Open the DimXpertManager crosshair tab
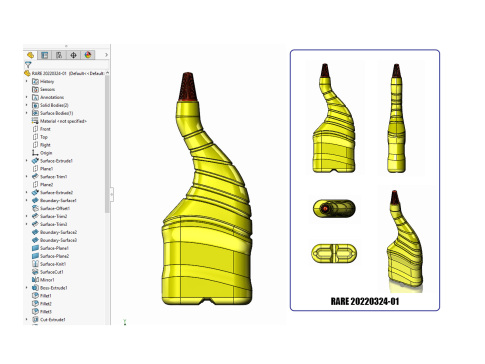 click(73, 55)
